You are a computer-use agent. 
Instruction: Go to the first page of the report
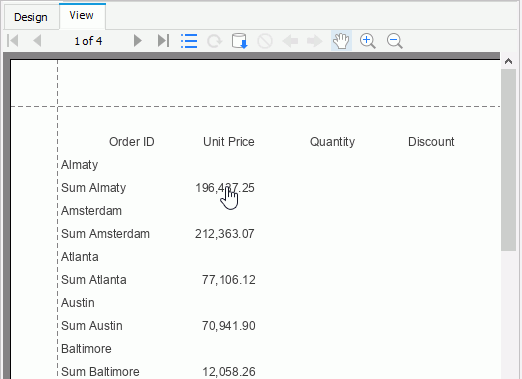pos(13,41)
